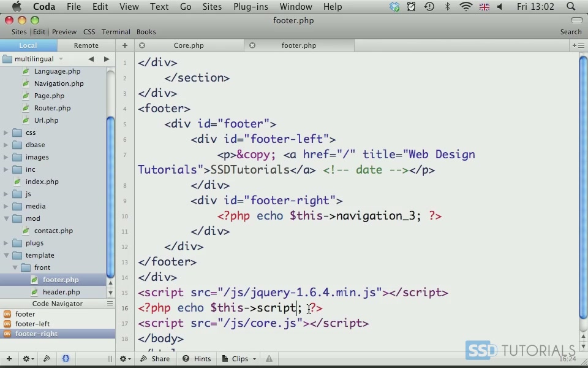
Task: Expand the plugs folder
Action: click(6, 243)
